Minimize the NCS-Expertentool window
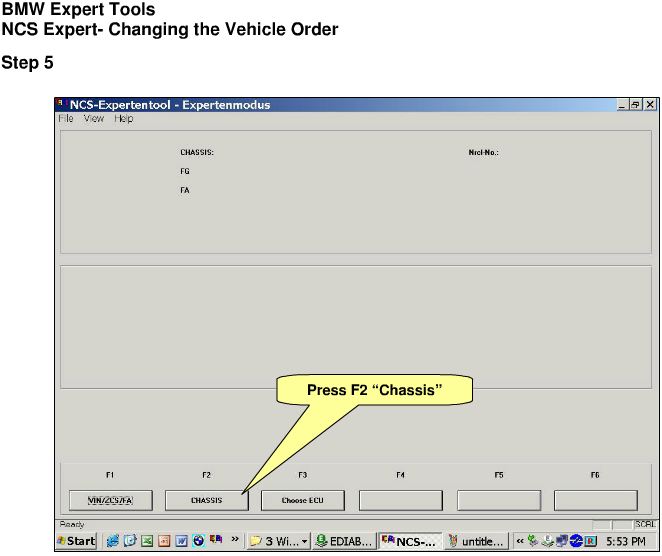Image resolution: width=662 pixels, height=556 pixels. [621, 105]
